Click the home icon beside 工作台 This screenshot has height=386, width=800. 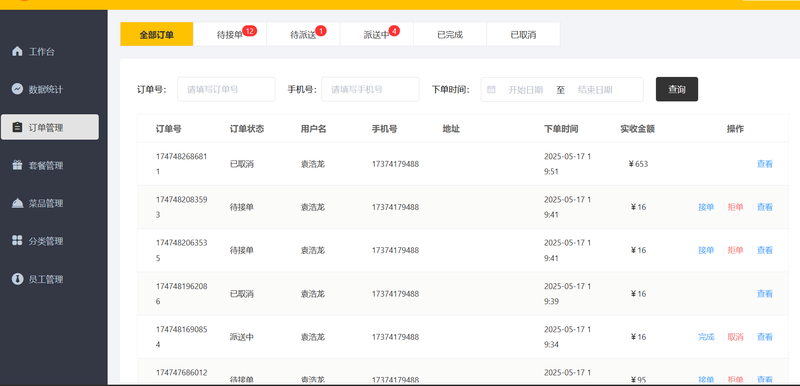pyautogui.click(x=17, y=51)
